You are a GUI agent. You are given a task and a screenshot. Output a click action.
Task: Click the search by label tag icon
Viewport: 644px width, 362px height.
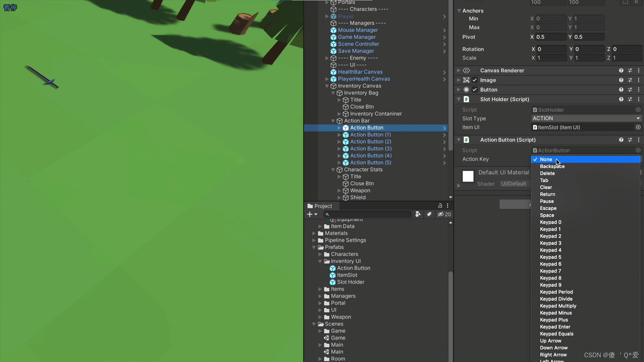429,214
